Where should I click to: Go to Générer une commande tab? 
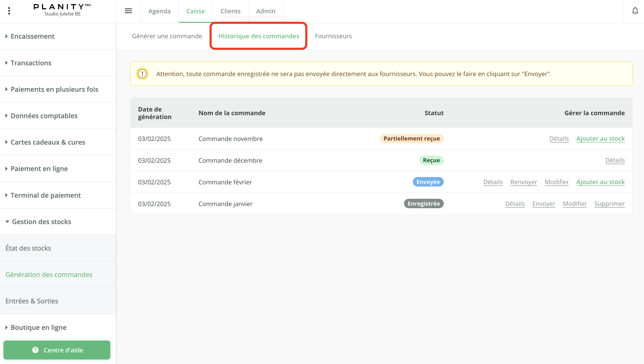point(167,36)
